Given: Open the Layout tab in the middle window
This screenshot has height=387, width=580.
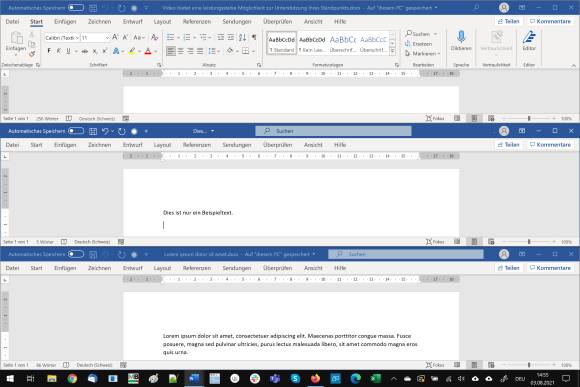Looking at the screenshot, I should pyautogui.click(x=162, y=145).
